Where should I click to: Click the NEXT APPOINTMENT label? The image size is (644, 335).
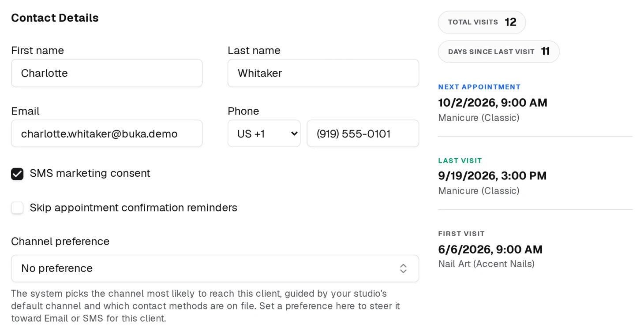[x=479, y=87]
